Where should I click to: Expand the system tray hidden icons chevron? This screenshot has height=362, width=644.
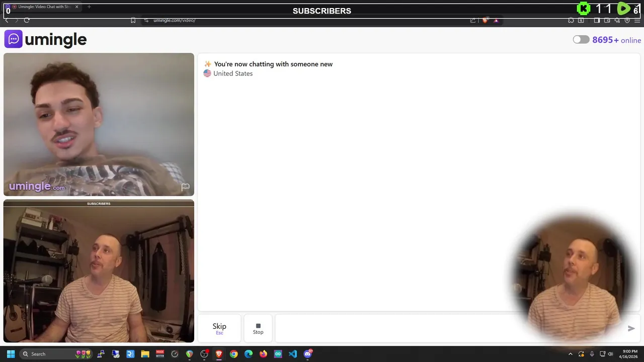click(570, 354)
